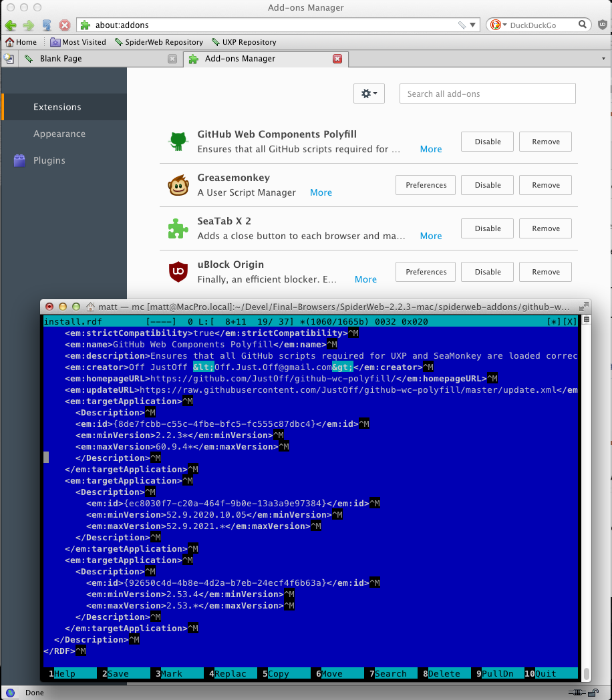612x700 pixels.
Task: Open the Most Visited bookmarks folder
Action: click(x=78, y=42)
